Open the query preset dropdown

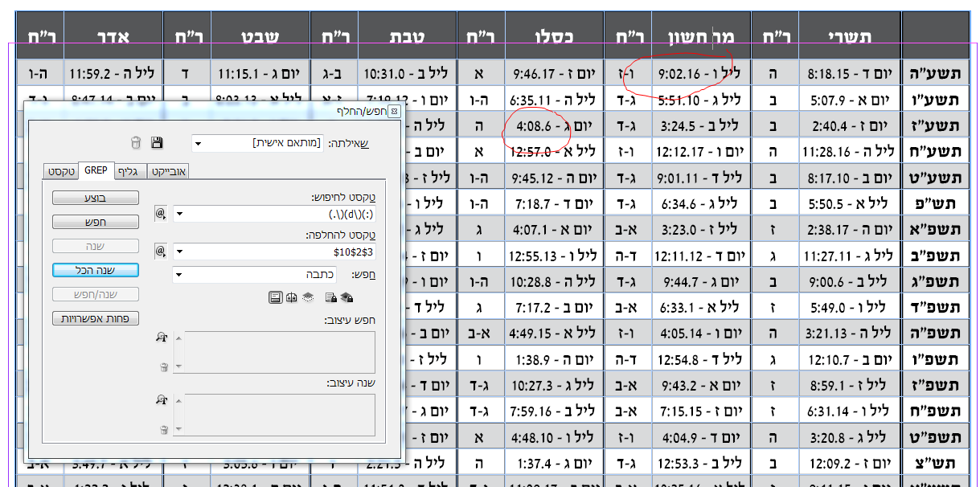tap(257, 143)
